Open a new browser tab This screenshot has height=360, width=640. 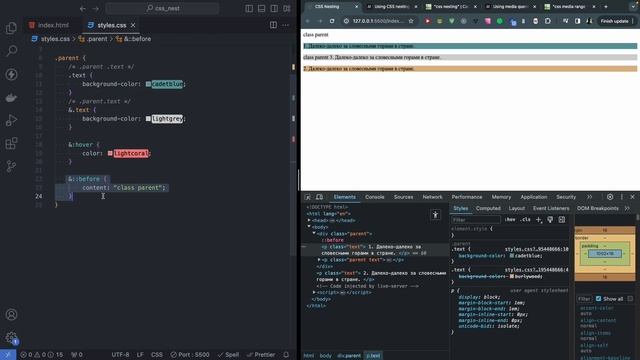[606, 7]
